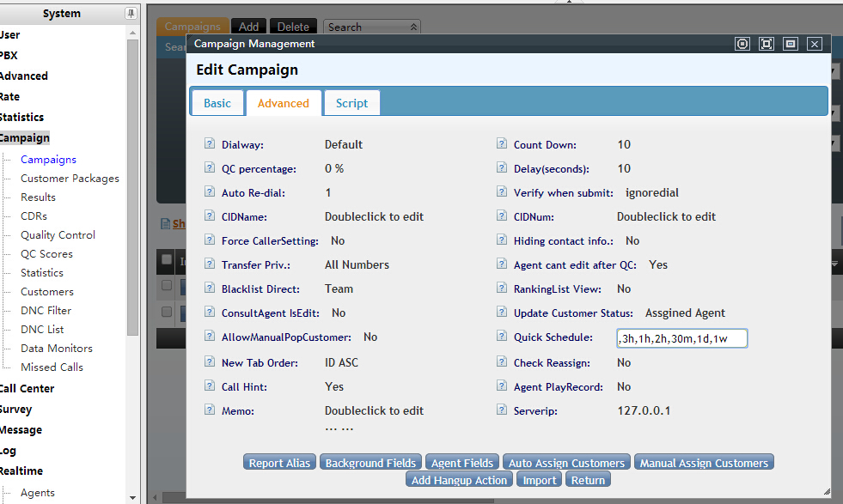Click help icon beside Serverip
The image size is (843, 504).
click(x=502, y=410)
